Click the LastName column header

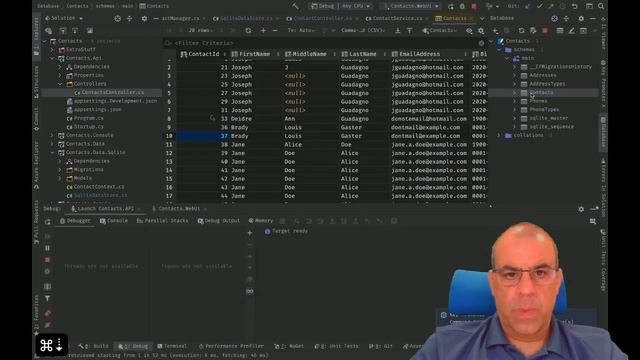tap(362, 54)
